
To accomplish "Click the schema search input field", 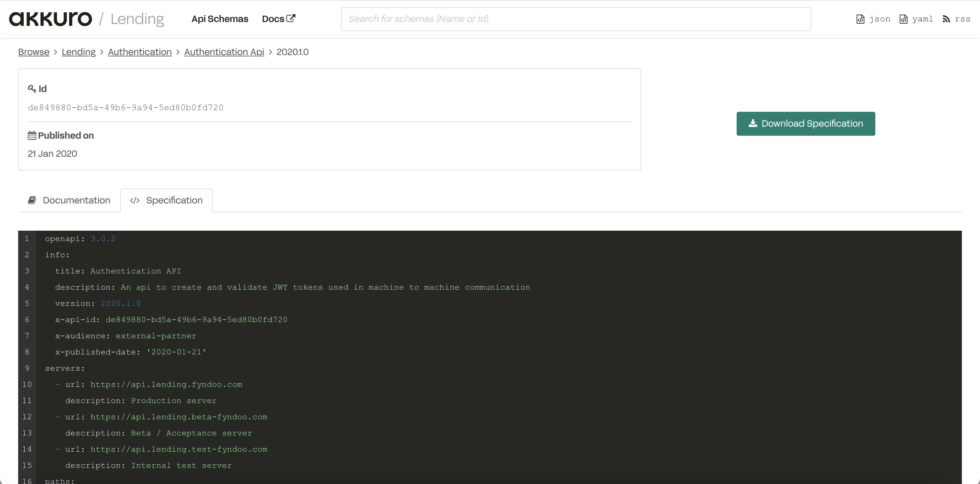I will click(x=576, y=19).
